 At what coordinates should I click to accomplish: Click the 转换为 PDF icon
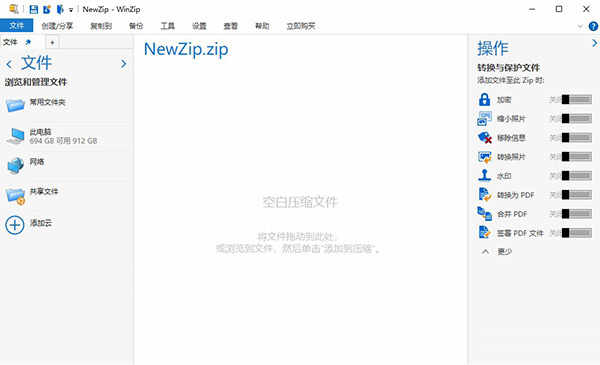484,195
